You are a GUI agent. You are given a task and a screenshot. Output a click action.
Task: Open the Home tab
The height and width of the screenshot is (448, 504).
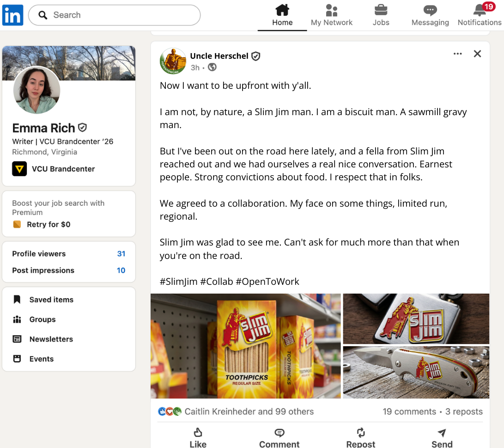point(282,15)
